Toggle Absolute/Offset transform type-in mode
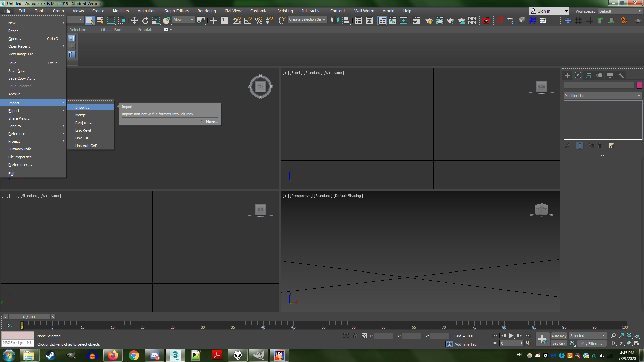This screenshot has height=362, width=644. pyautogui.click(x=364, y=336)
